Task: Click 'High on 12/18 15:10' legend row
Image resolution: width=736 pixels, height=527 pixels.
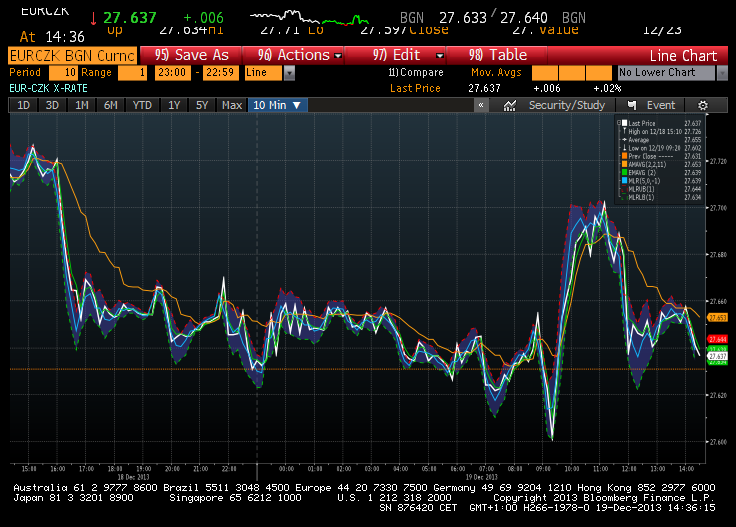Action: [659, 131]
